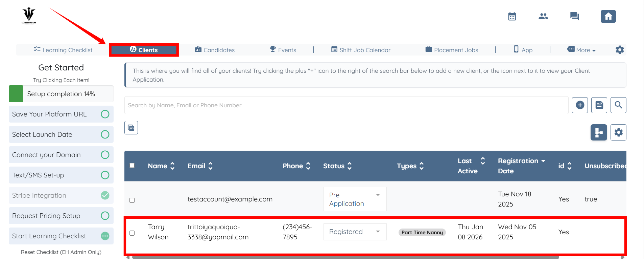Switch to Shift Job Calendar tab
Viewport: 644px width, 259px height.
[x=361, y=50]
